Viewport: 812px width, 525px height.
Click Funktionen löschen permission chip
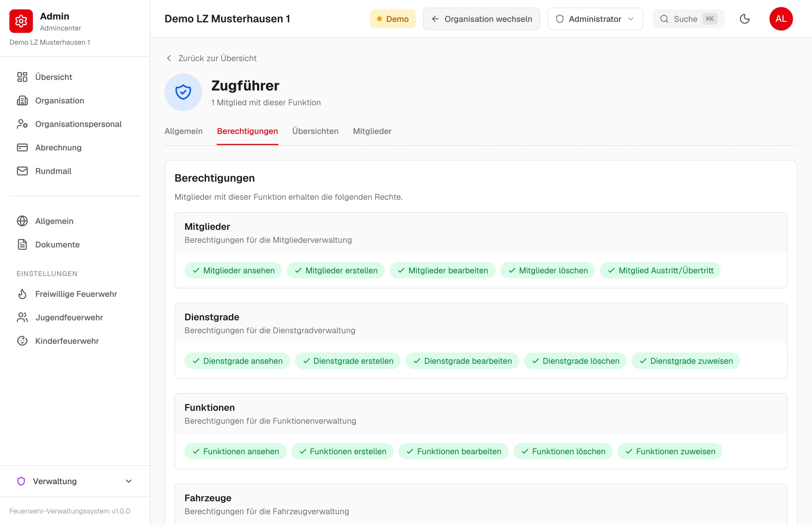tap(563, 451)
